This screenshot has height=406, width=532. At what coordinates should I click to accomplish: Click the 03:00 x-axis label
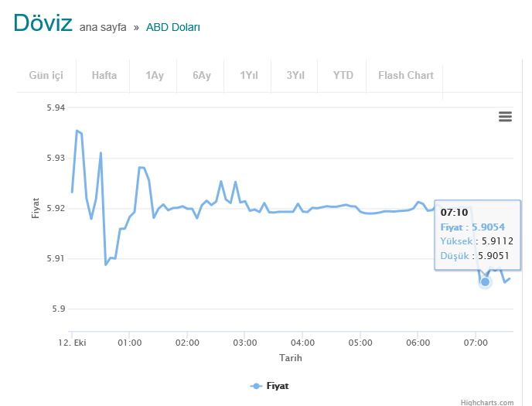(245, 342)
